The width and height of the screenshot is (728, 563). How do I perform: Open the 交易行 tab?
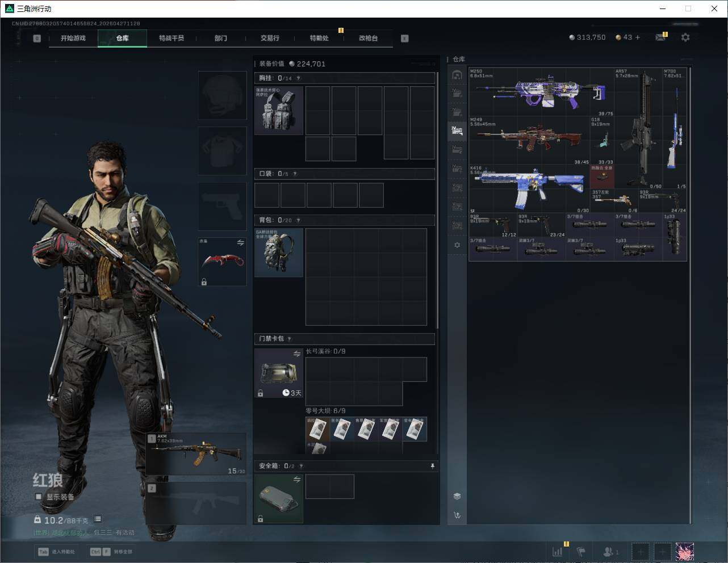click(270, 38)
